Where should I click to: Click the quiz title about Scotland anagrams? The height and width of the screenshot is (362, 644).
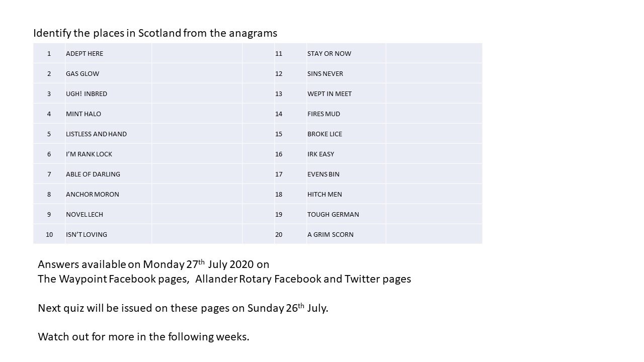(x=155, y=33)
